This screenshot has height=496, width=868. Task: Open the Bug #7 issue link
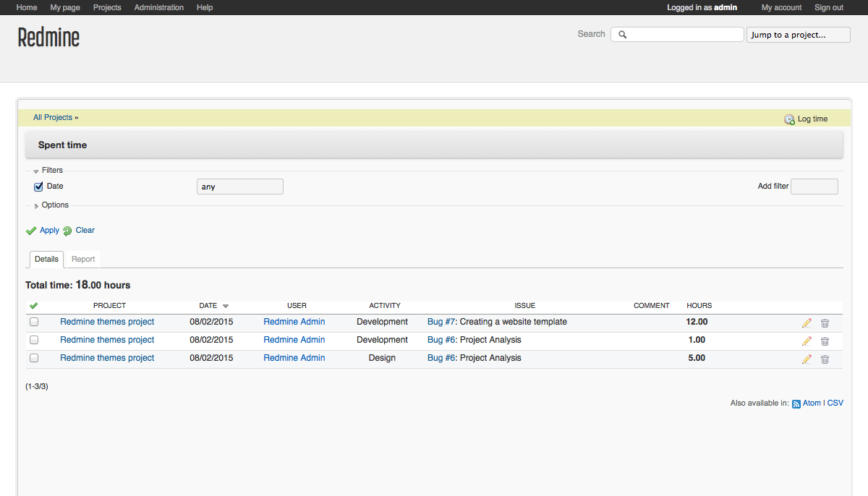pyautogui.click(x=441, y=322)
